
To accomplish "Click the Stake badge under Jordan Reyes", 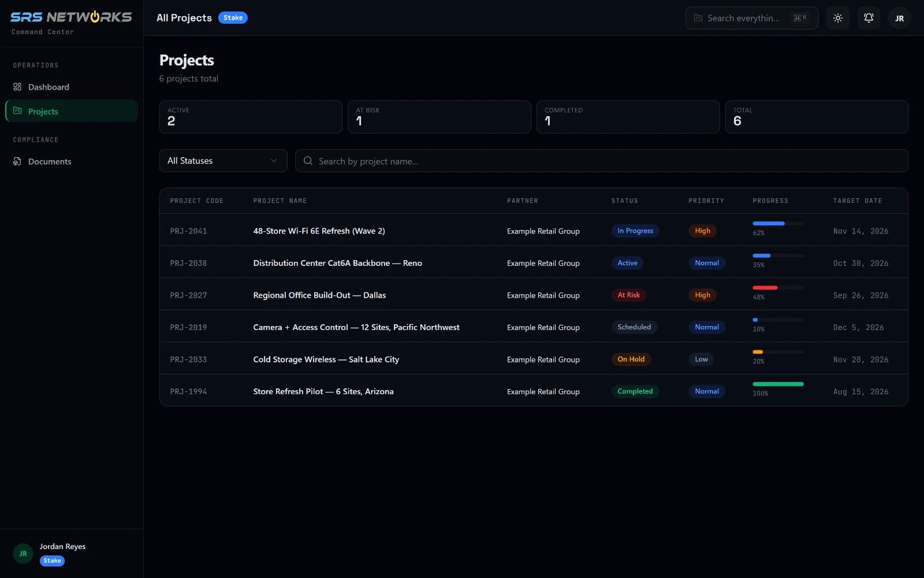I will [52, 561].
